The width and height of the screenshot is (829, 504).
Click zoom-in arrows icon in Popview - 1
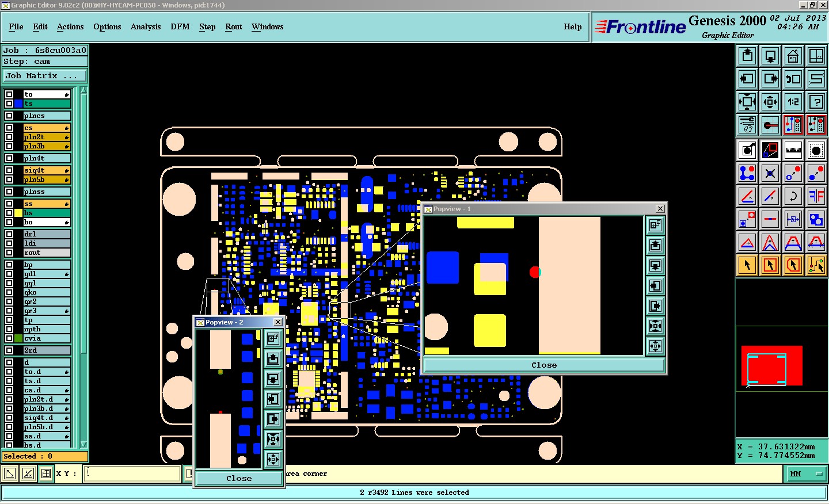(655, 326)
